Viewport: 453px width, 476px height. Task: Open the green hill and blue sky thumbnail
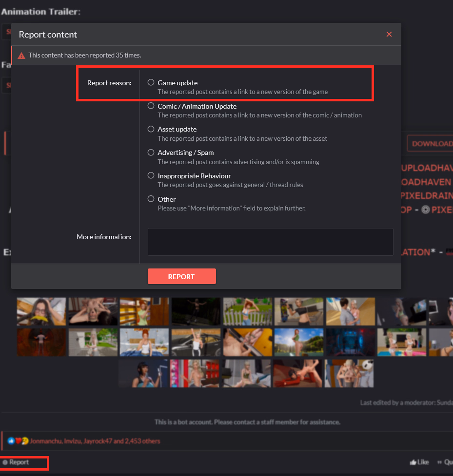pos(299,342)
